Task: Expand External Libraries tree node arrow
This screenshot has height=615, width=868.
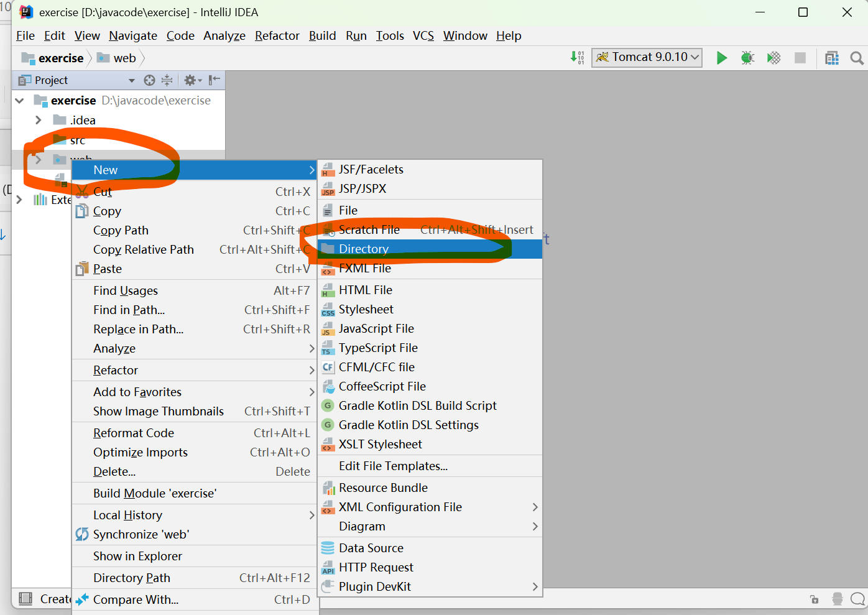Action: [x=19, y=200]
